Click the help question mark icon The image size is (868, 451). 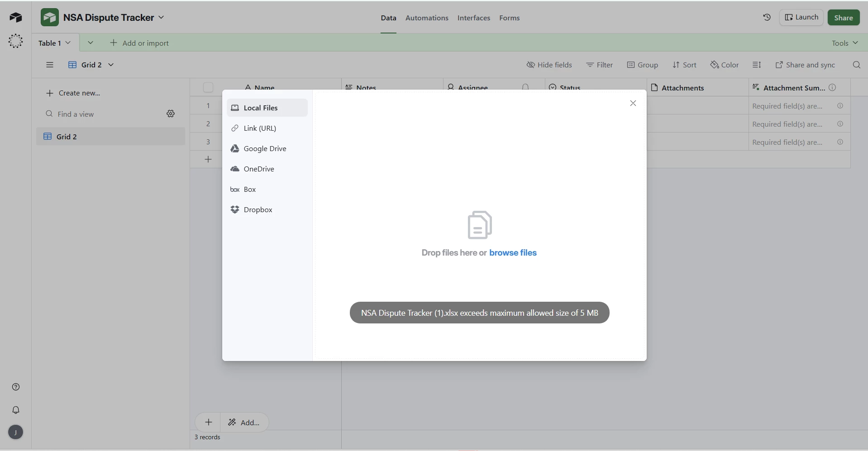(x=16, y=387)
